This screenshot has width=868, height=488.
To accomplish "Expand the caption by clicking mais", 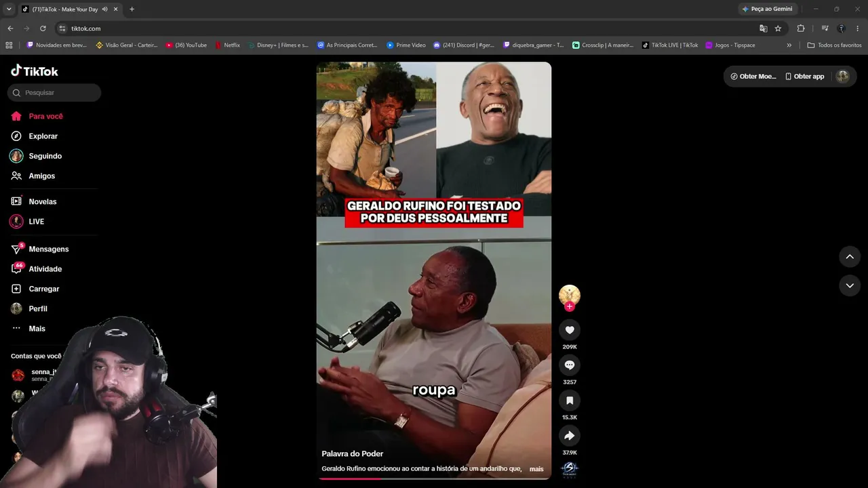I will tap(536, 469).
